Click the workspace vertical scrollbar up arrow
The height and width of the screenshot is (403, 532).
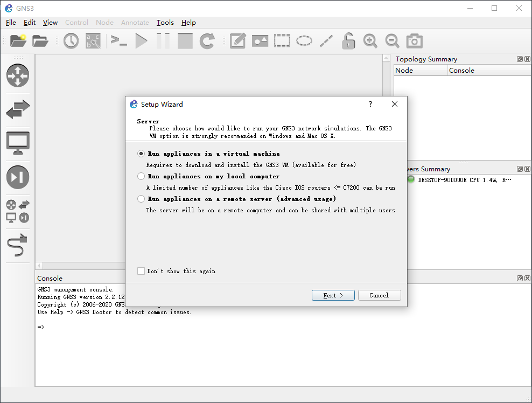(x=386, y=58)
